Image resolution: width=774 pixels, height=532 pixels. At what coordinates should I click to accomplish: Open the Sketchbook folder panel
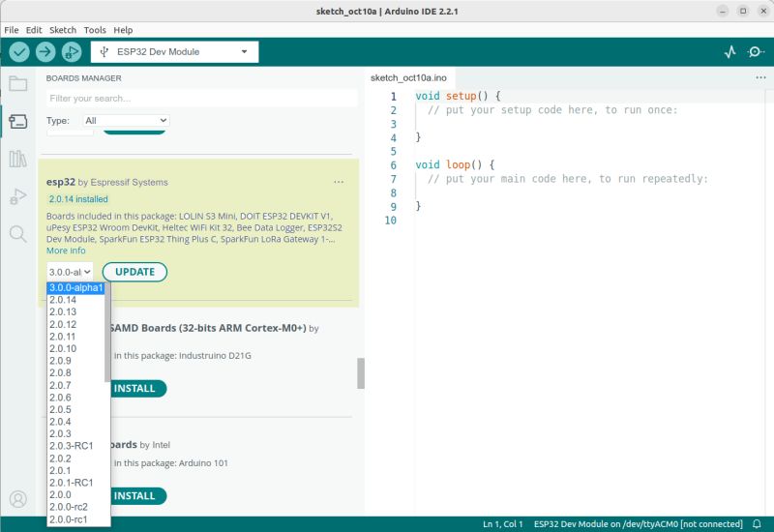(17, 84)
